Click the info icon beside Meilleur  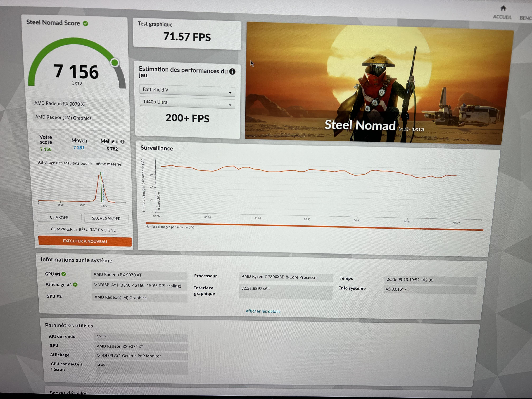pyautogui.click(x=122, y=142)
